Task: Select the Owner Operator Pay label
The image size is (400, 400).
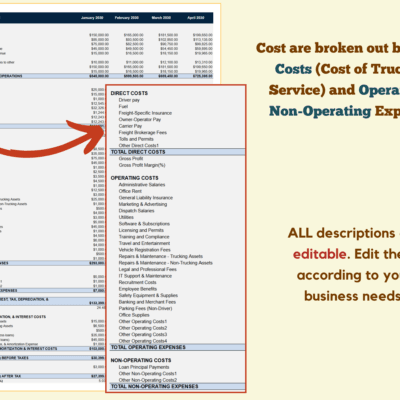Action: pos(140,119)
